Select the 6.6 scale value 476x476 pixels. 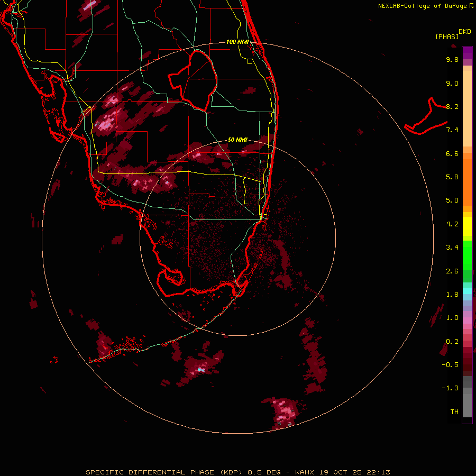[452, 153]
